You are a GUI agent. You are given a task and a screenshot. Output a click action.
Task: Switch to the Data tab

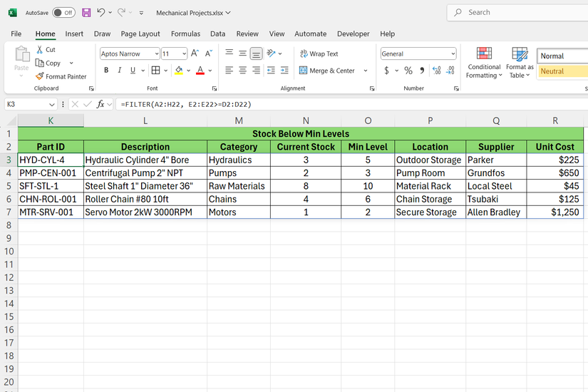(218, 33)
